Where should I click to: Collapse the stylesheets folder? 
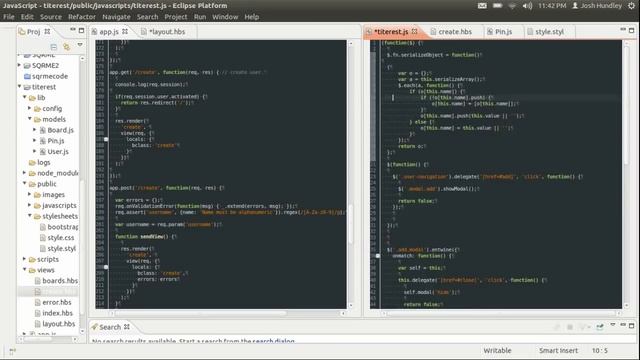tap(29, 216)
